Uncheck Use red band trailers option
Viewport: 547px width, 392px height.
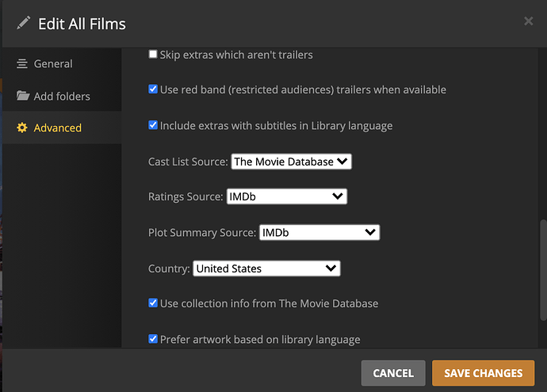(x=153, y=89)
